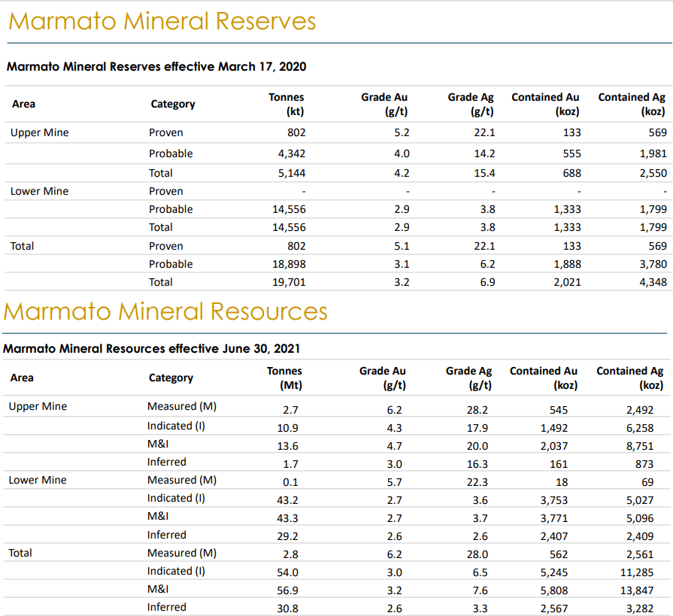This screenshot has height=616, width=673.
Task: Select contained gold value 1,492
Action: [x=554, y=429]
